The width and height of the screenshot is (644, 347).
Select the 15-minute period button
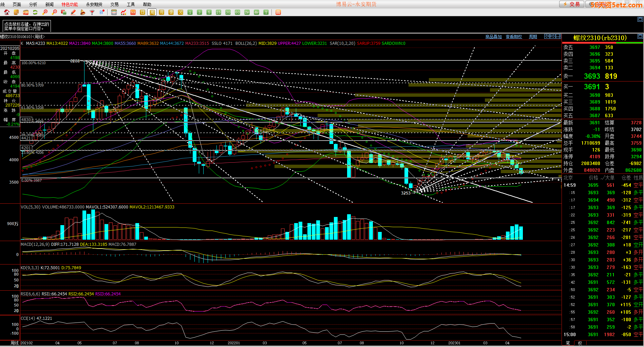coord(219,12)
